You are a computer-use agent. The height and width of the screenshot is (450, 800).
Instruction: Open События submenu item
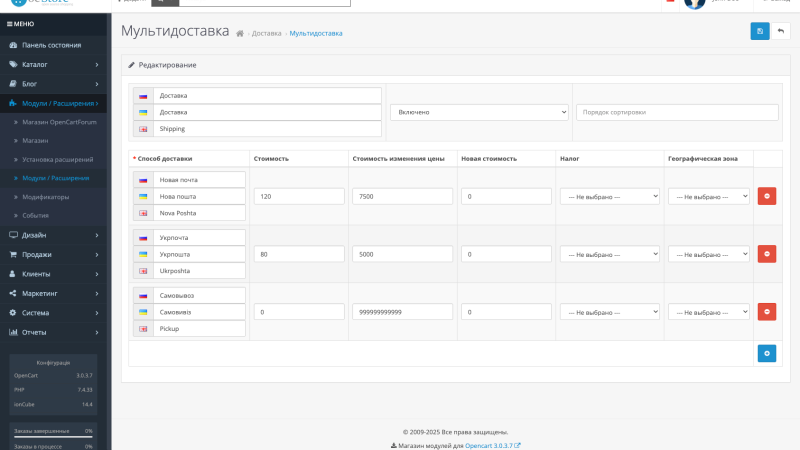pos(35,215)
